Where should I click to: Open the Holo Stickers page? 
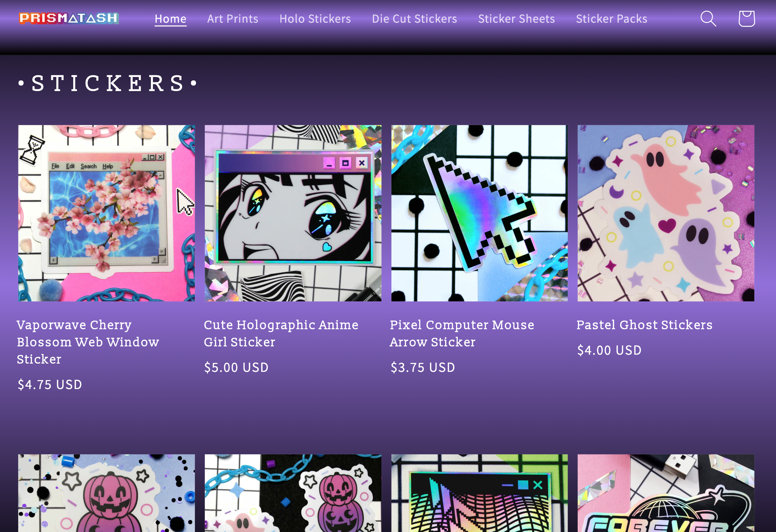[x=315, y=19]
